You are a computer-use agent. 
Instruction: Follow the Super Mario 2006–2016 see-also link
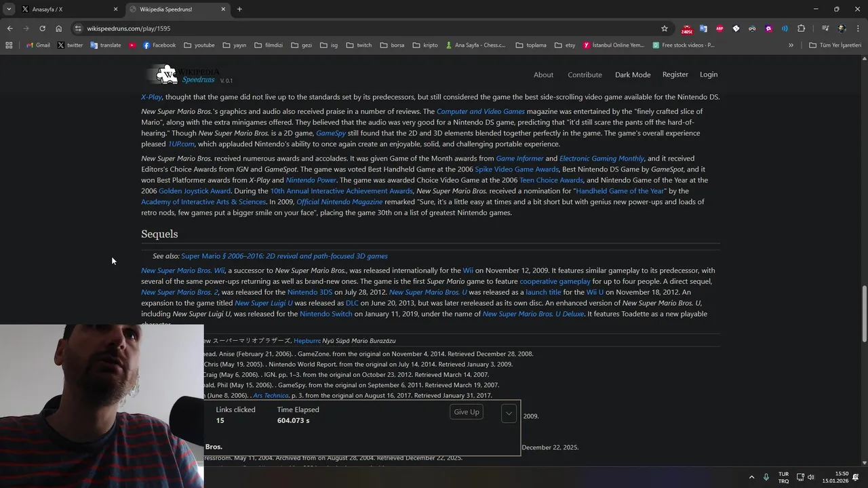[284, 256]
